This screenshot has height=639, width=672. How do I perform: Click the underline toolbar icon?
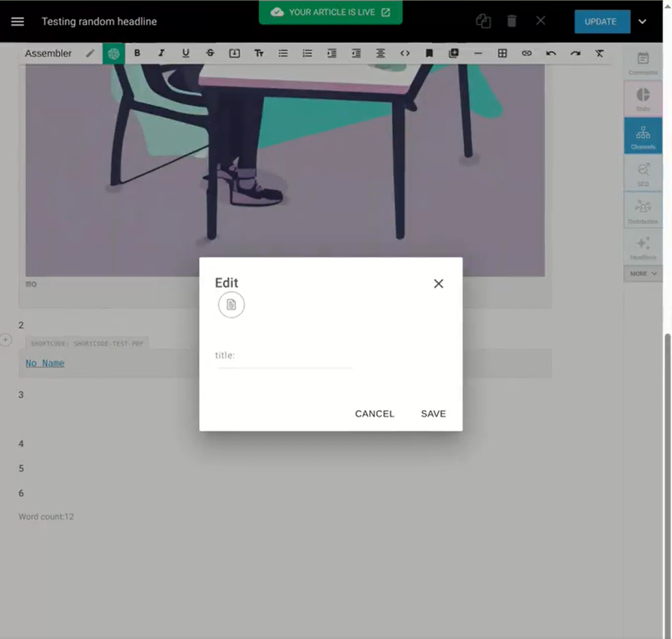click(185, 53)
